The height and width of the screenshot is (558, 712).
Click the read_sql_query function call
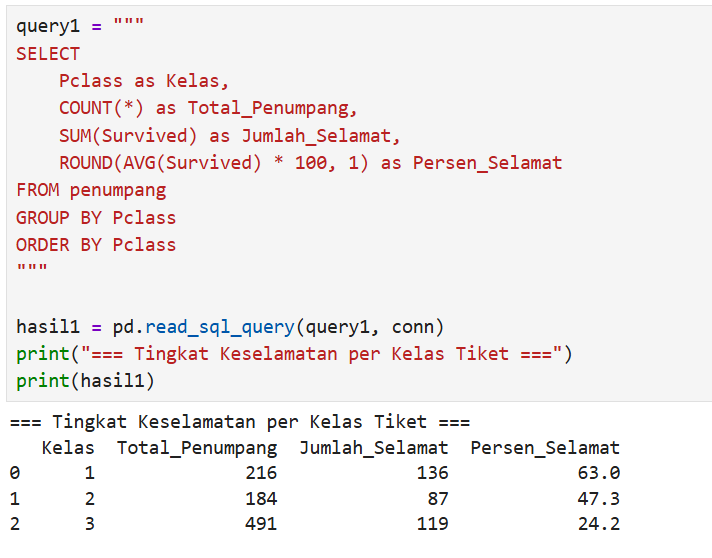click(x=219, y=327)
